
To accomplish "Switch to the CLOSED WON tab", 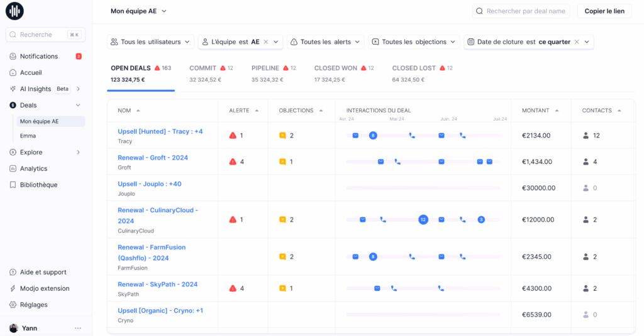I will point(344,74).
